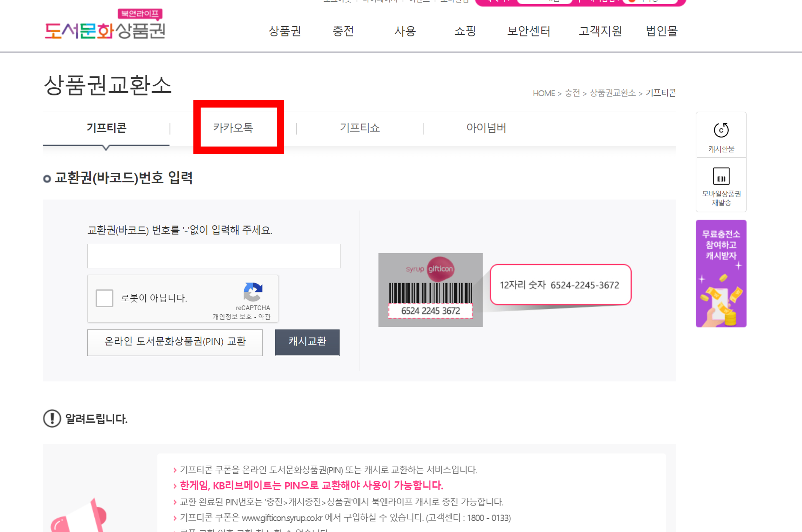Open the 고객지원 menu
802x532 pixels.
point(600,31)
